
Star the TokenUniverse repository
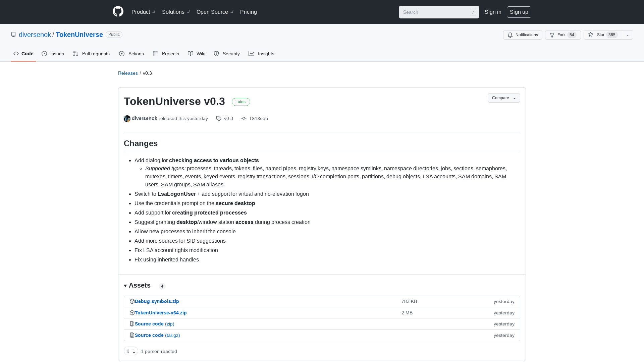[603, 35]
